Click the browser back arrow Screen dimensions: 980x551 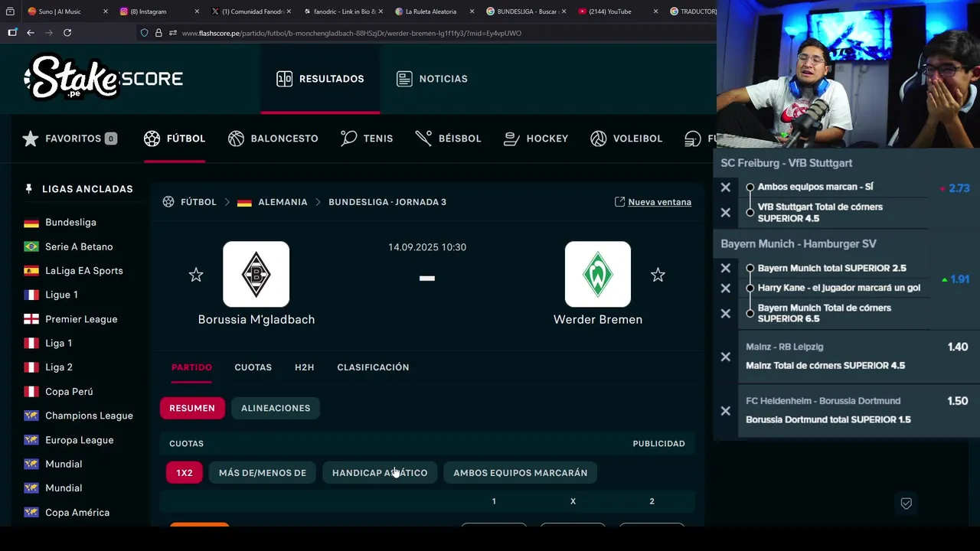pyautogui.click(x=31, y=32)
